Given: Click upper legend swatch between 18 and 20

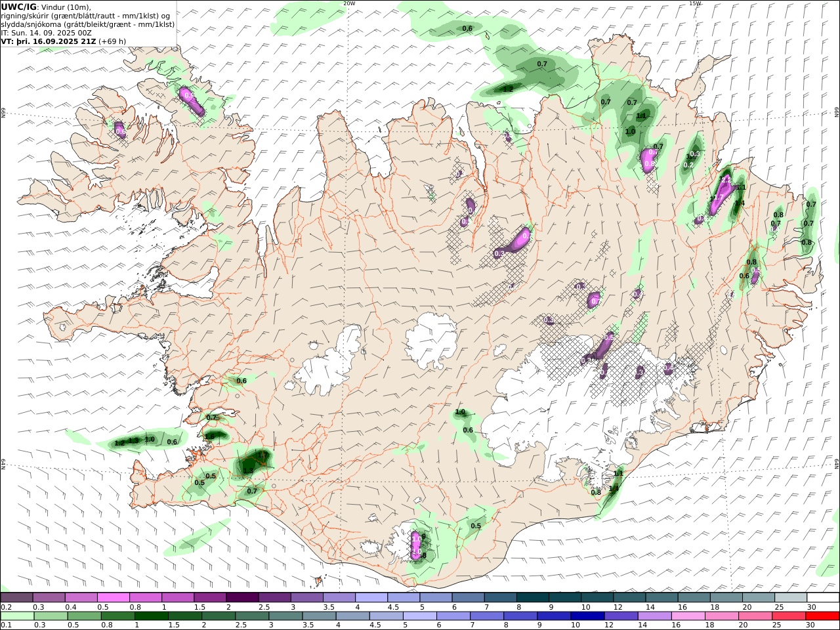Looking at the screenshot, I should (725, 597).
